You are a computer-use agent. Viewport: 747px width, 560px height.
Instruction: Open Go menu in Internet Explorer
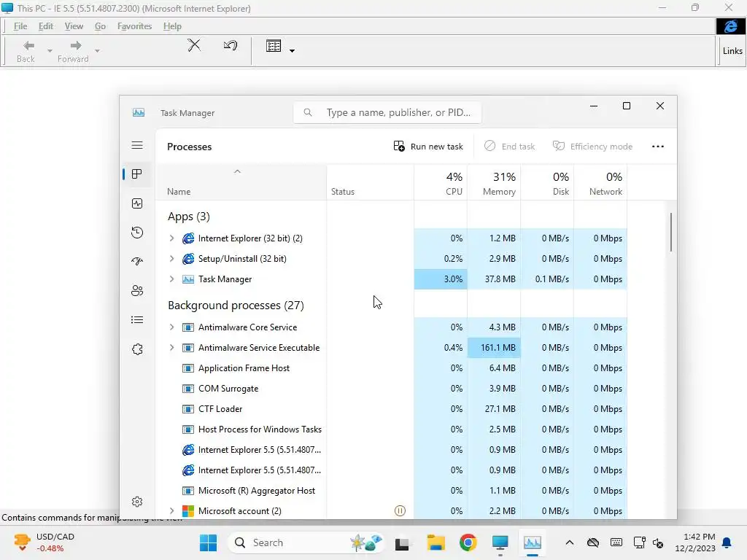pyautogui.click(x=100, y=26)
